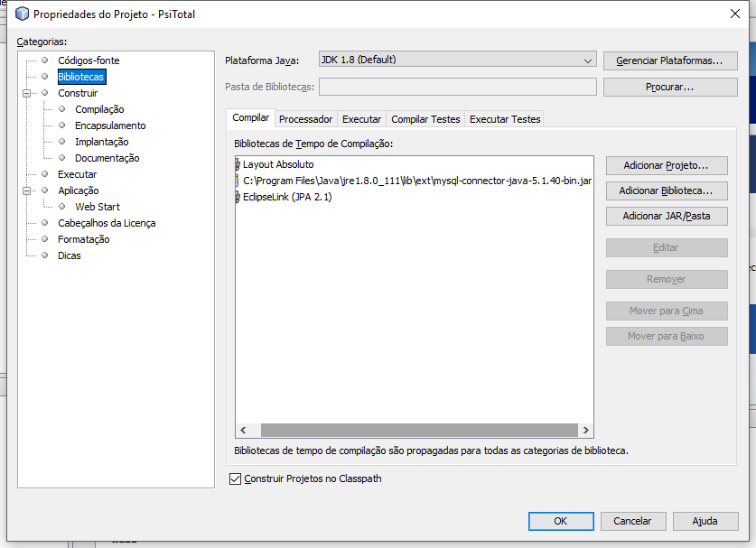The image size is (756, 548).
Task: Collapse the Construir tree node
Action: (x=27, y=93)
